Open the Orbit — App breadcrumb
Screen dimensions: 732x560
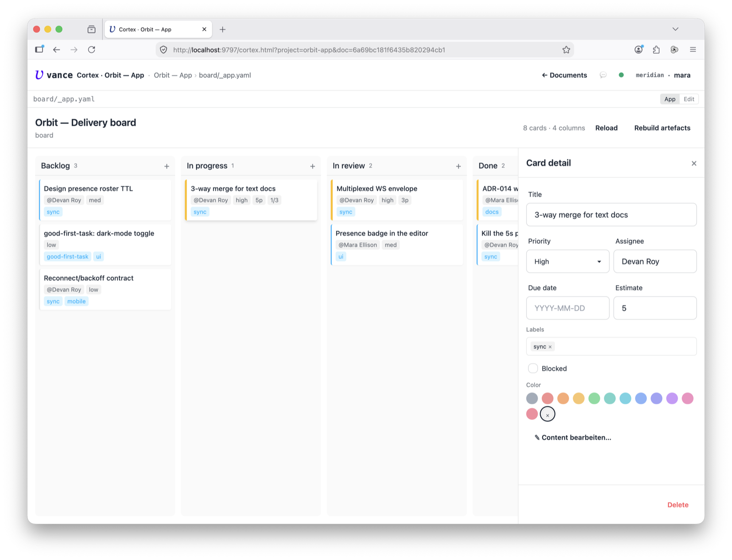[173, 75]
